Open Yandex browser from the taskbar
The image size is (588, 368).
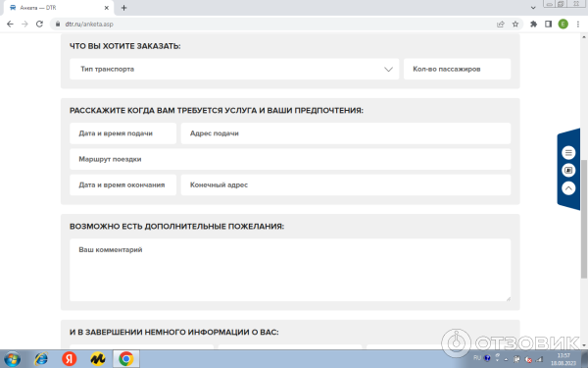tap(69, 359)
